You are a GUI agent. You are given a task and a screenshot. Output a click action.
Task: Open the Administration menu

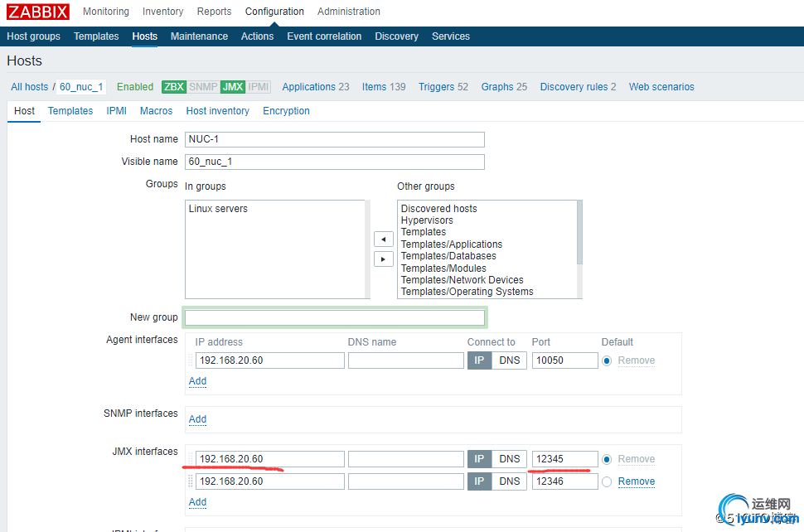pos(349,12)
